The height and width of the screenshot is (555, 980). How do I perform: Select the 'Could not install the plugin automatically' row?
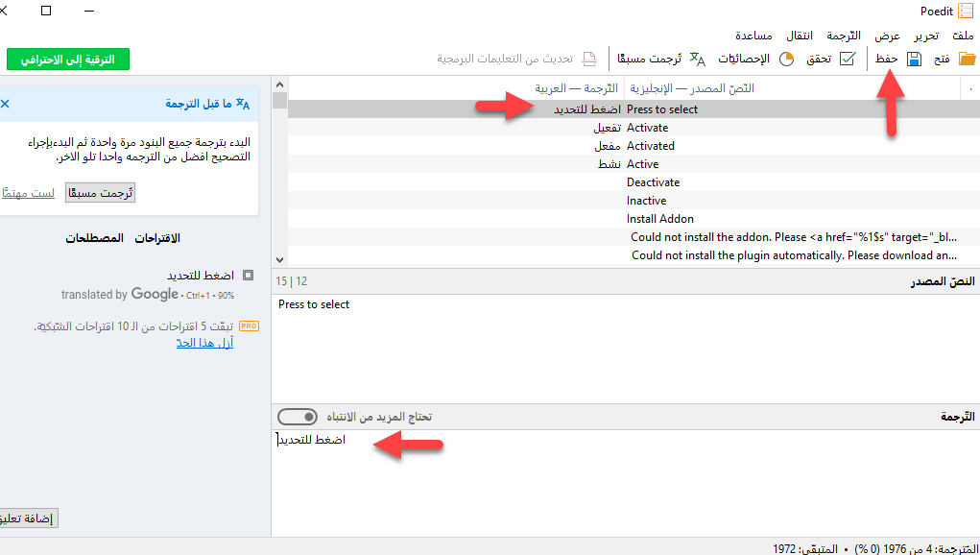pyautogui.click(x=633, y=255)
